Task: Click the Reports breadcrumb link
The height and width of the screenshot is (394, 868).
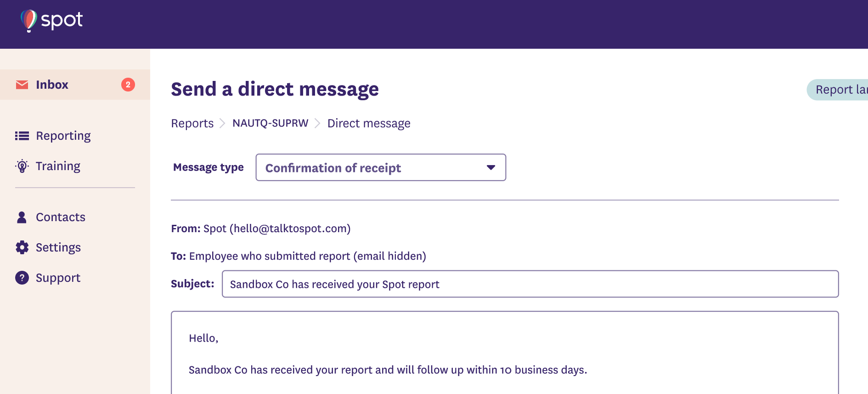Action: tap(192, 123)
